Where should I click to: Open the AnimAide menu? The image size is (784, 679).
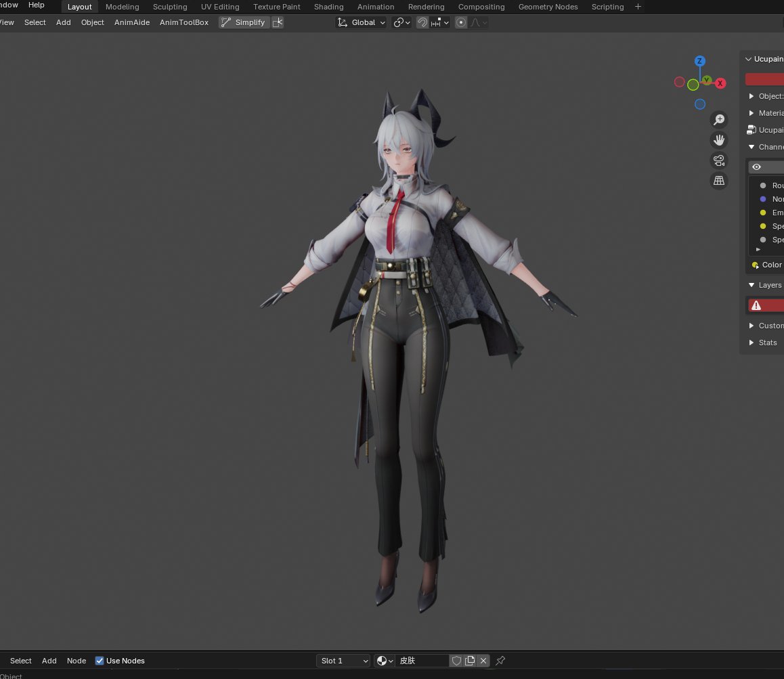[132, 22]
